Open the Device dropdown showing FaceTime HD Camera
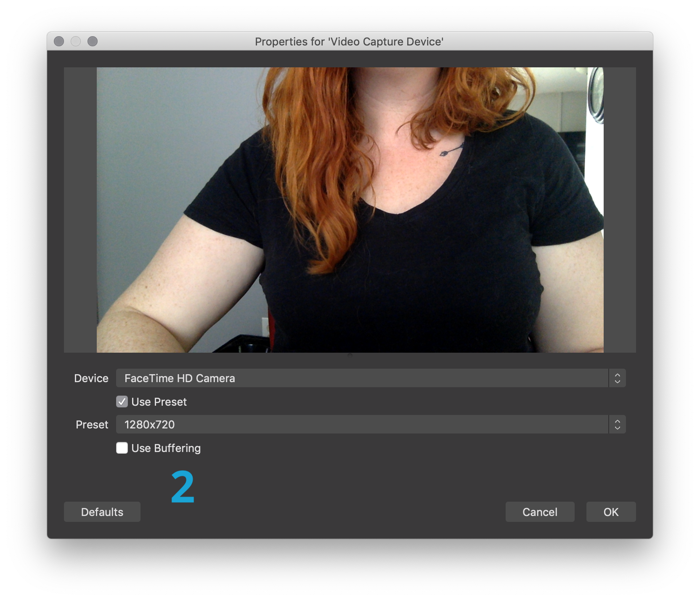Viewport: 700px width, 601px height. [x=362, y=378]
